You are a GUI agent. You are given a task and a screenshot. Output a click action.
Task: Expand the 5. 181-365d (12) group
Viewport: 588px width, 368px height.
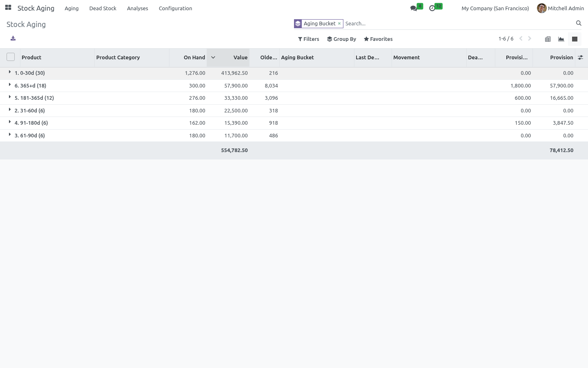[10, 97]
